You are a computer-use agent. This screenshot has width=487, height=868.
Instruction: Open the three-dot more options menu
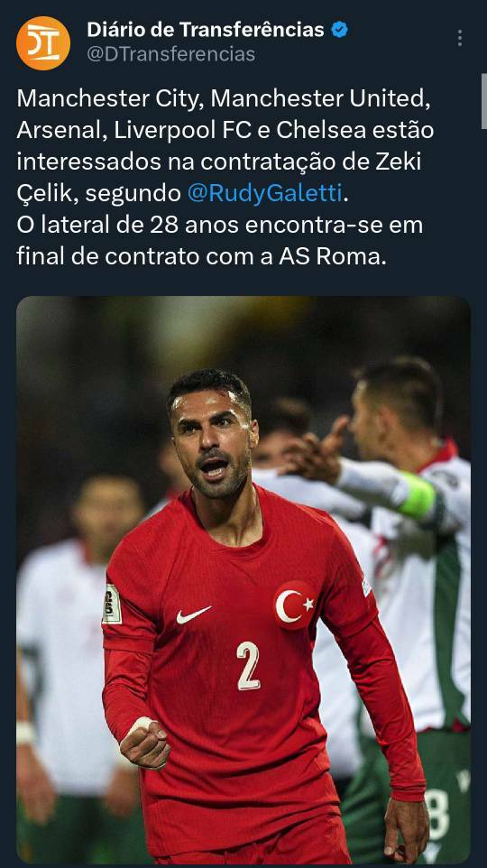click(459, 38)
